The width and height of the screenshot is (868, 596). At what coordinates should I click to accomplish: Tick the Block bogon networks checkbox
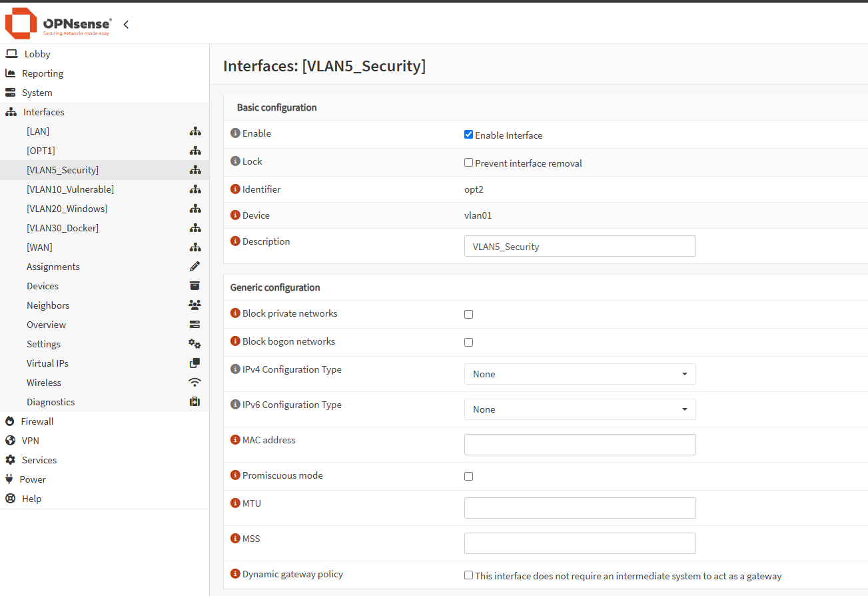tap(468, 343)
